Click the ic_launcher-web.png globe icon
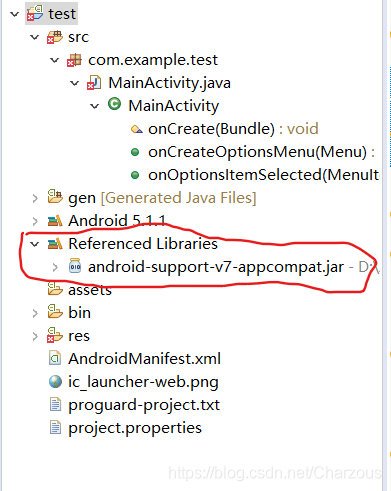 55,382
